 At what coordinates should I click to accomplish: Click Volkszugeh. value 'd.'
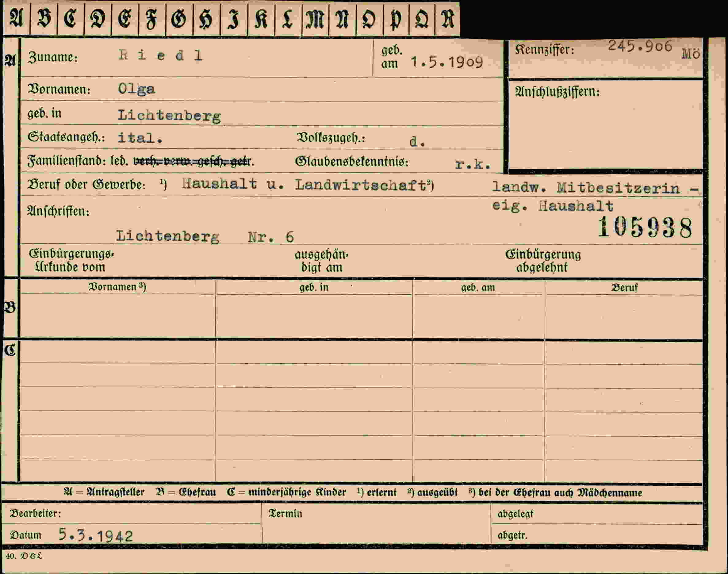[x=417, y=142]
